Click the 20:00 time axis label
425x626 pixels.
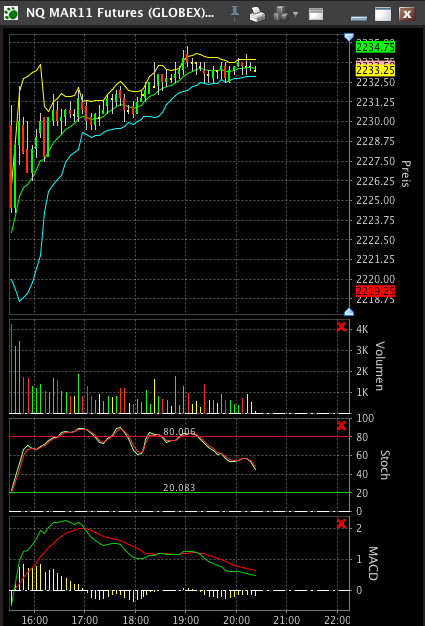click(x=236, y=620)
